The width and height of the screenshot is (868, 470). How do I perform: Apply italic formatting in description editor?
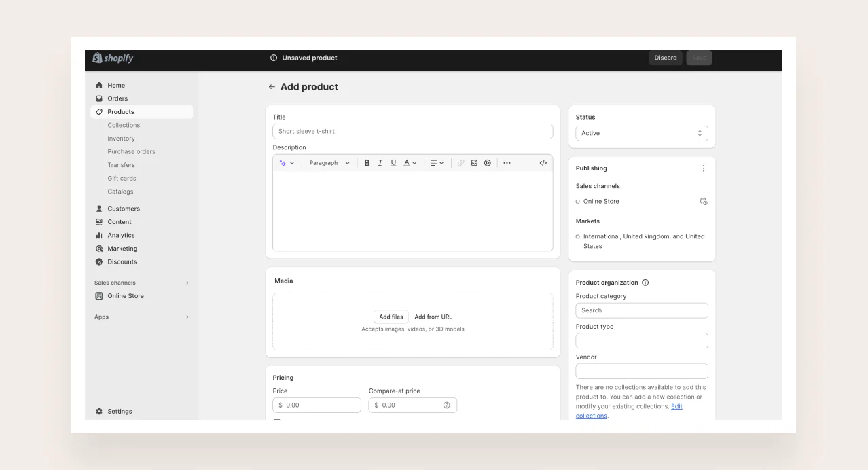[x=380, y=163]
